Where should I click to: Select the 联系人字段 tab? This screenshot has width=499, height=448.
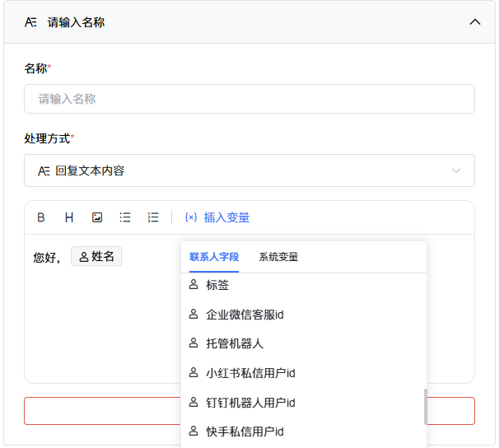(x=214, y=257)
